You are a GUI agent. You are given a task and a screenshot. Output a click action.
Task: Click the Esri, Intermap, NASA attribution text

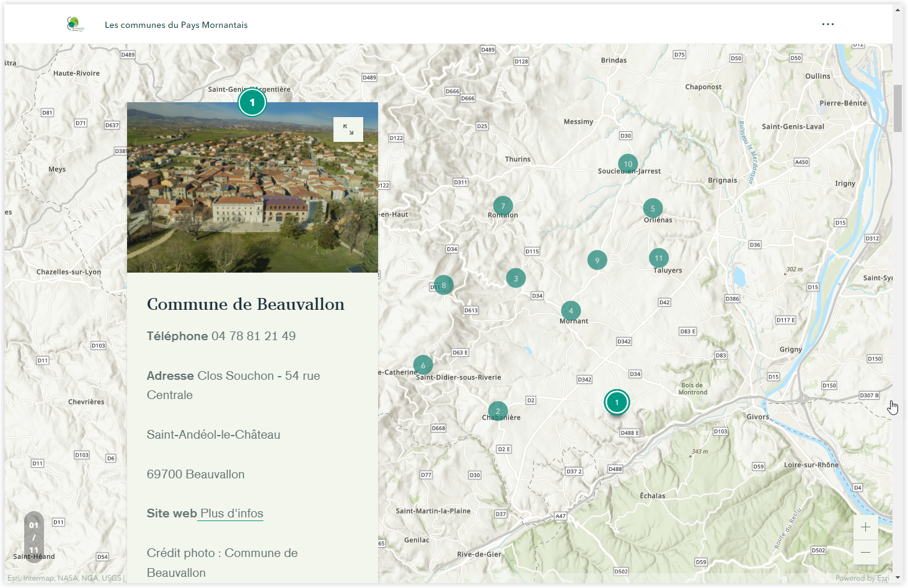[64, 578]
